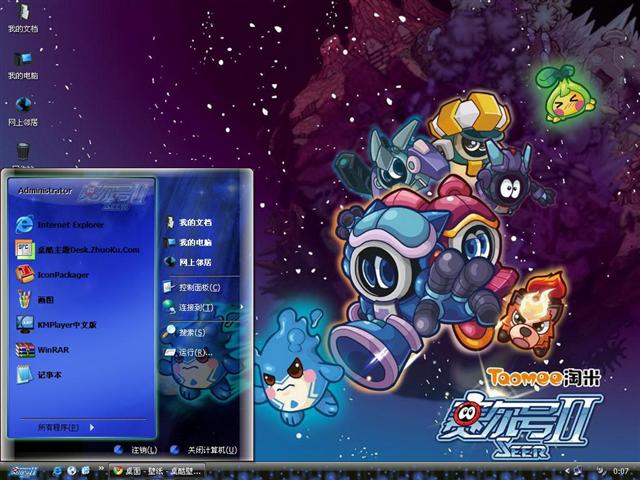Viewport: 640px width, 480px height.
Task: Open 桌酷主题 Desk.ZhuoKu.Com entry
Action: pos(78,249)
